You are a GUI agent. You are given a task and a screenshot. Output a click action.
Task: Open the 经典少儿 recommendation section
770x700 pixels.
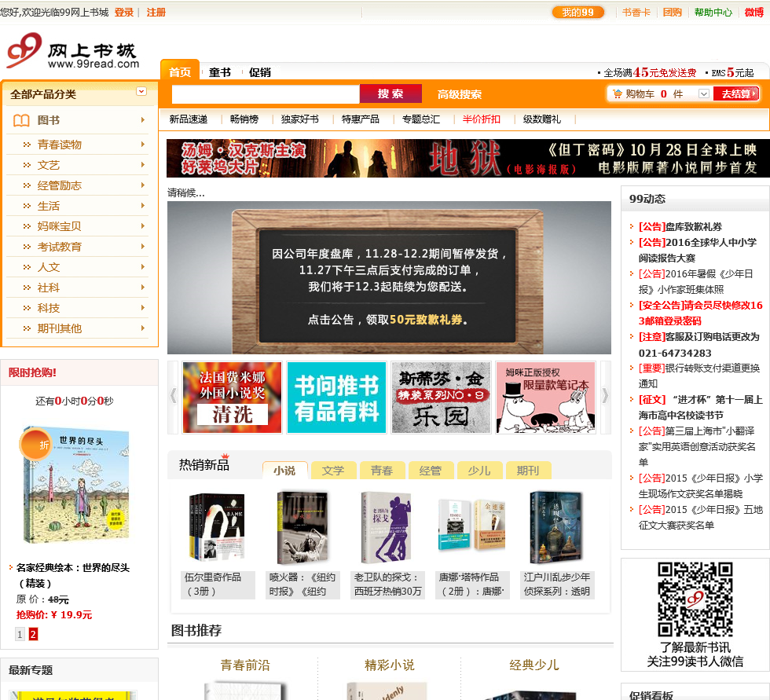pos(533,665)
